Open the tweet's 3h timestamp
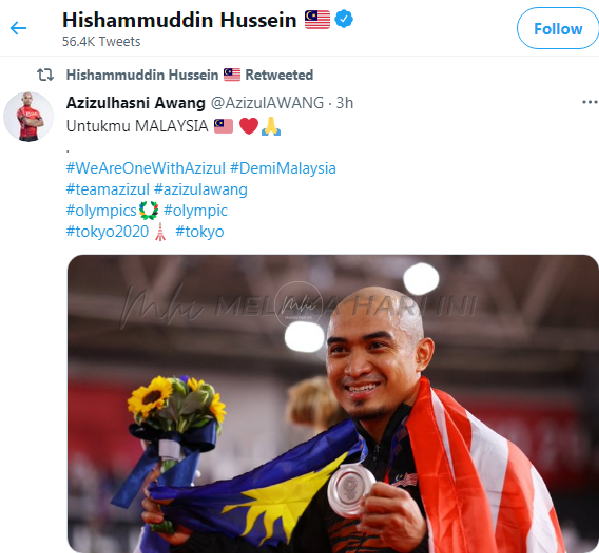The width and height of the screenshot is (599, 553). (x=344, y=103)
